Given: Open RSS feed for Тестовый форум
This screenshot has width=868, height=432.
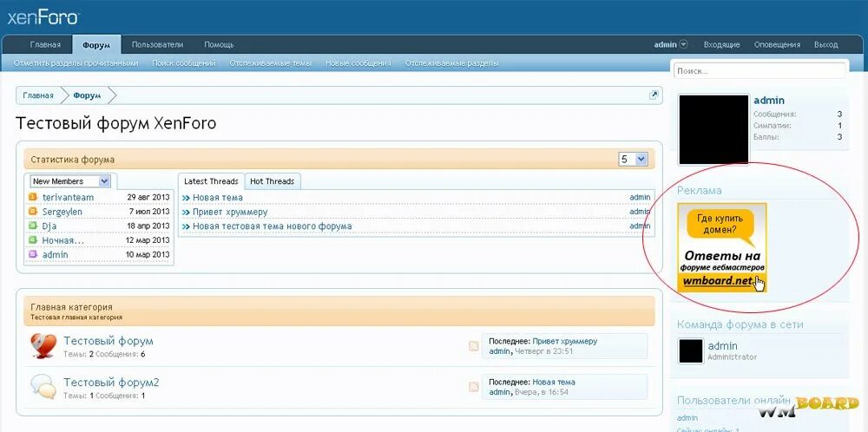Looking at the screenshot, I should [474, 346].
